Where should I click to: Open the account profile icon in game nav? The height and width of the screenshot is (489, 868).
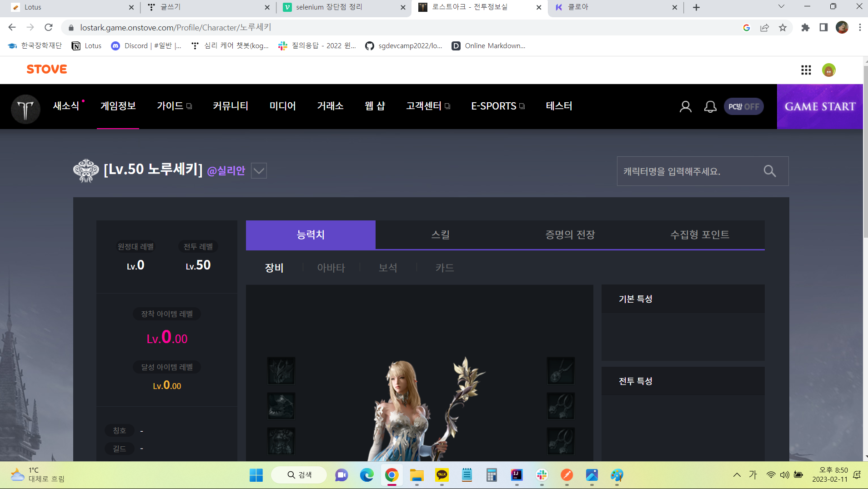tap(686, 107)
